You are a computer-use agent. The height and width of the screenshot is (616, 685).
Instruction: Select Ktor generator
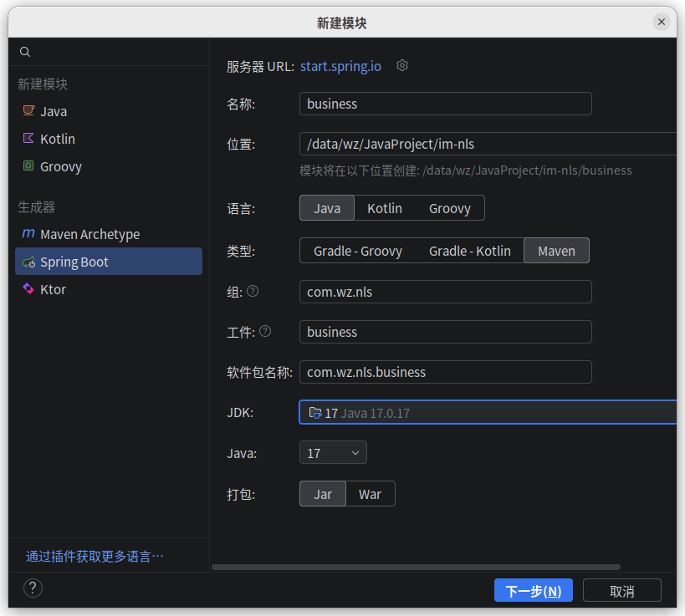point(109,289)
